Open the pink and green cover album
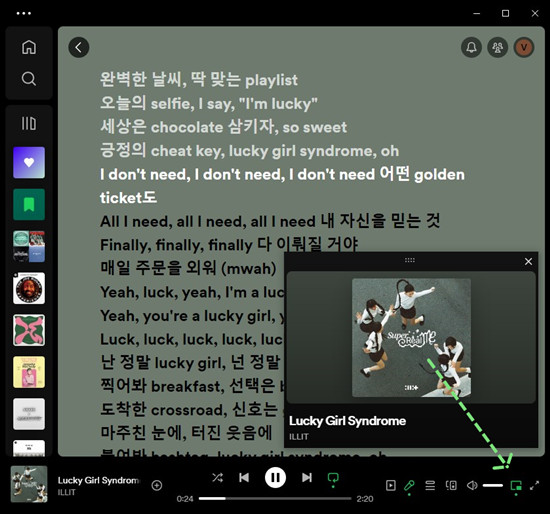This screenshot has height=514, width=550. click(29, 330)
